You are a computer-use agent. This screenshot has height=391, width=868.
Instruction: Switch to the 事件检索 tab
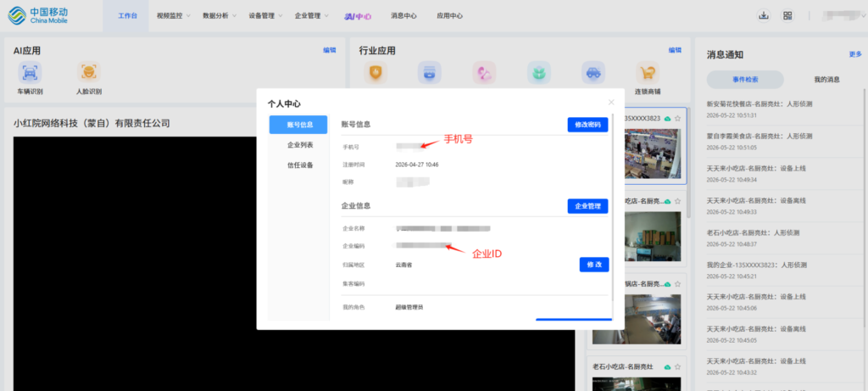click(745, 79)
